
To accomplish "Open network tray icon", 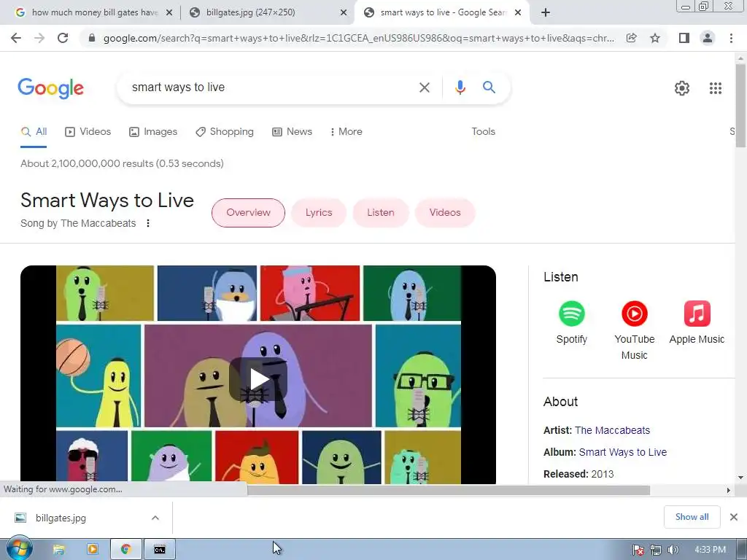I will [x=656, y=550].
